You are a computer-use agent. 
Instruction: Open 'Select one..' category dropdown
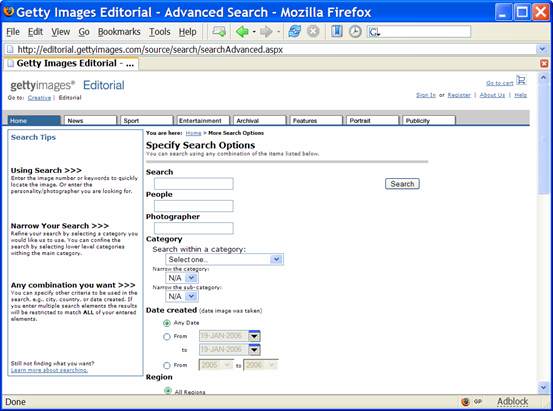point(224,260)
